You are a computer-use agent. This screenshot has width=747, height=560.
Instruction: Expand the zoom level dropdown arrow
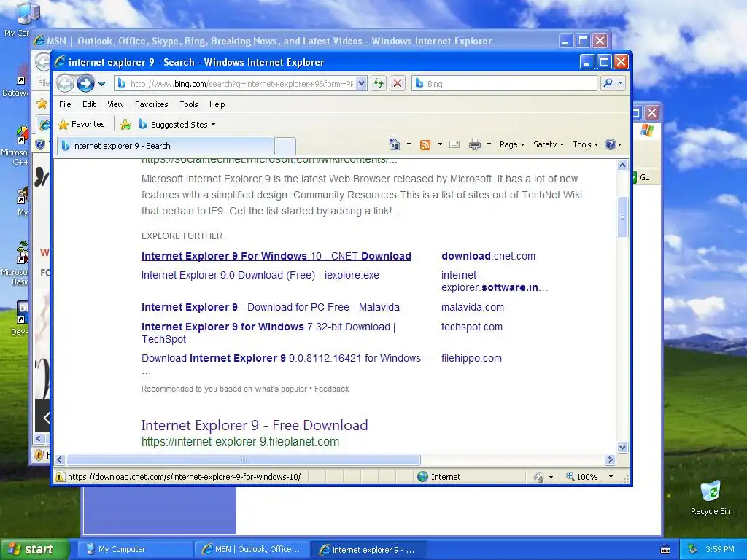tap(611, 477)
